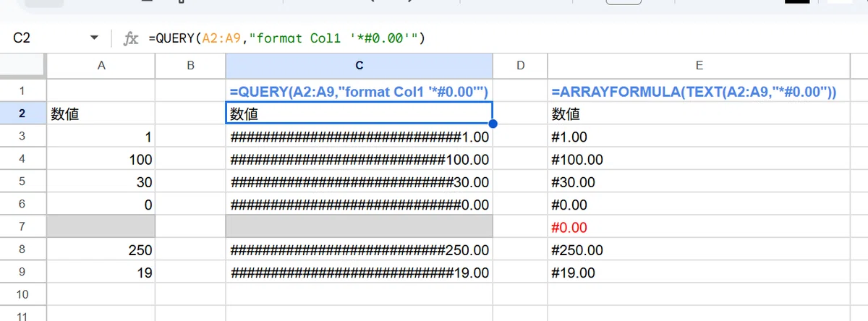
Task: Click cell C1 with QUERY formula text
Action: pos(359,91)
